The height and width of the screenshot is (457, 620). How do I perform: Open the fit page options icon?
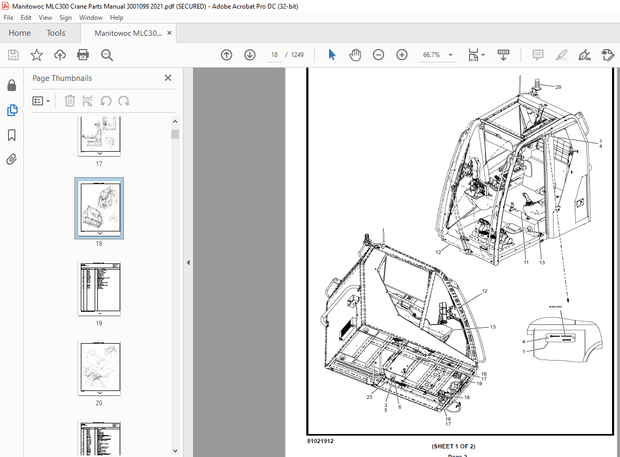click(473, 55)
